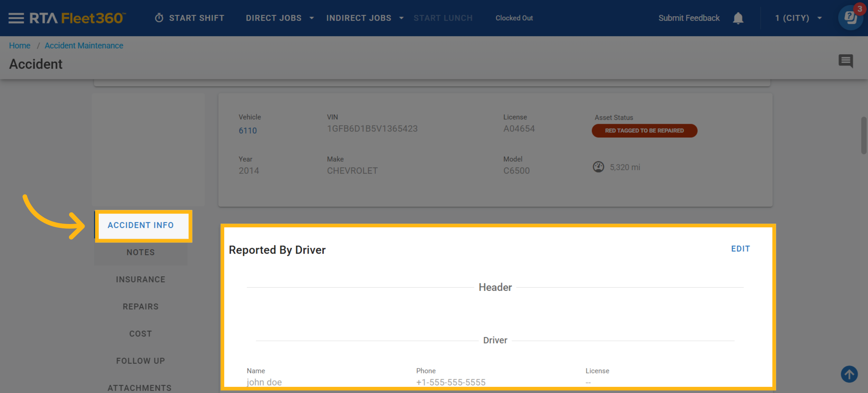Click the odometer gauge icon
This screenshot has height=393, width=868.
(598, 167)
